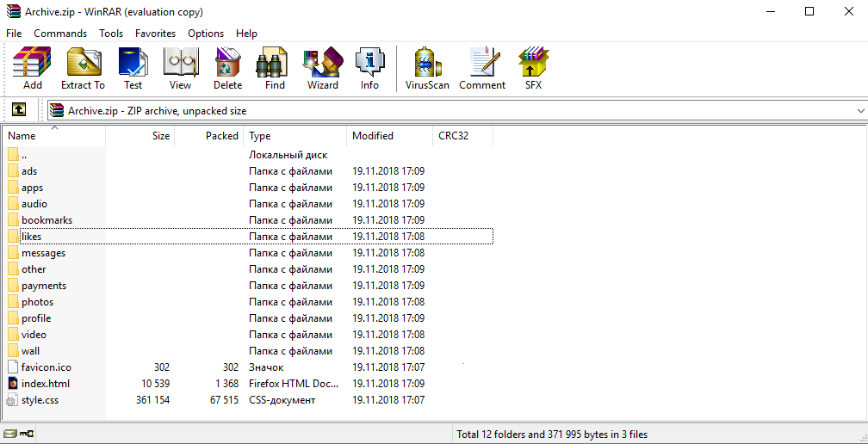Click the Add archive toolbar icon

(33, 68)
